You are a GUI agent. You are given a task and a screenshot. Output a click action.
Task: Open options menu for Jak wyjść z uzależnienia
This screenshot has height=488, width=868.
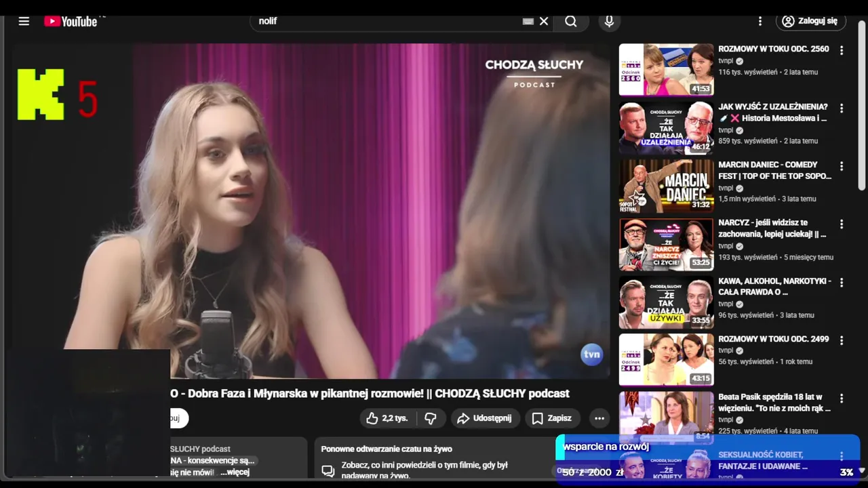click(x=842, y=108)
